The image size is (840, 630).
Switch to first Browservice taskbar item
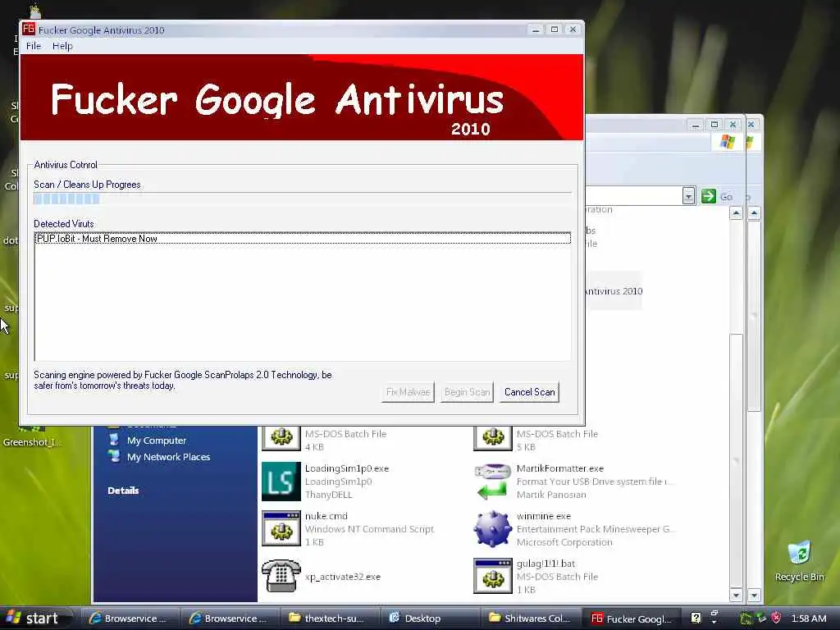click(x=130, y=619)
